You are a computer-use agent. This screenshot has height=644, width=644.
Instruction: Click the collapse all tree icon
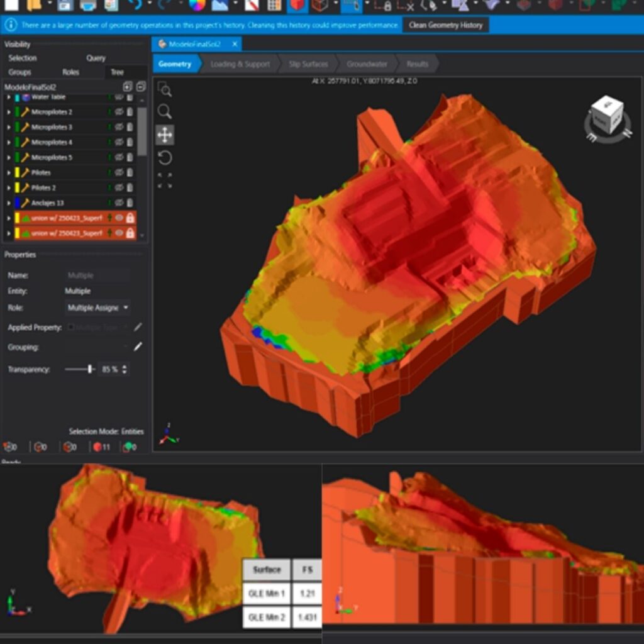(x=140, y=87)
